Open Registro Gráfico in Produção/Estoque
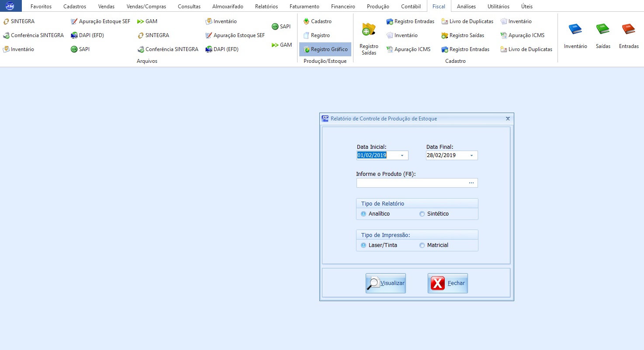 [325, 49]
